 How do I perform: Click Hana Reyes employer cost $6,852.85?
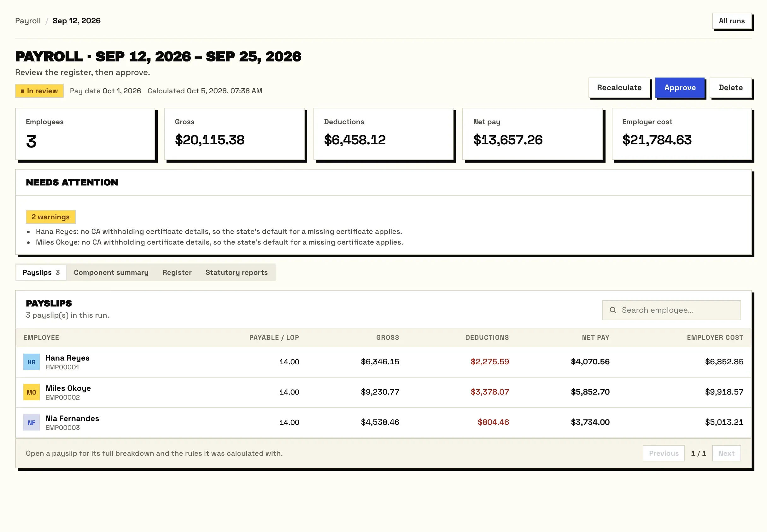tap(724, 362)
